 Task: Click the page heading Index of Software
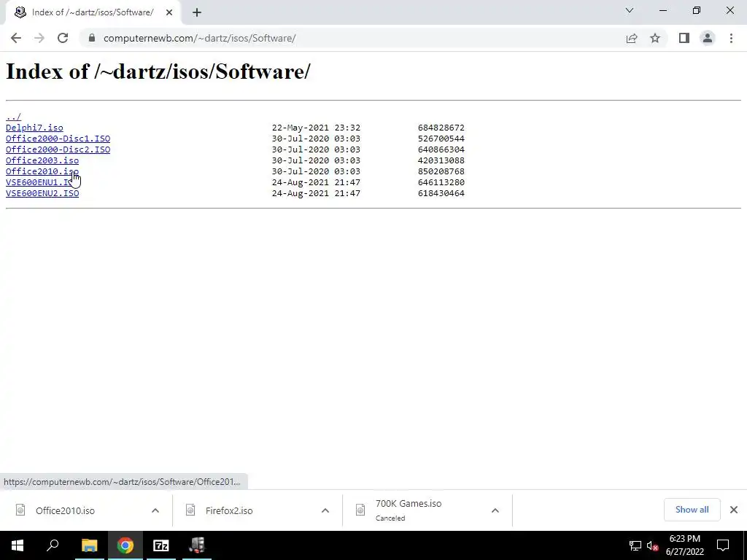158,72
